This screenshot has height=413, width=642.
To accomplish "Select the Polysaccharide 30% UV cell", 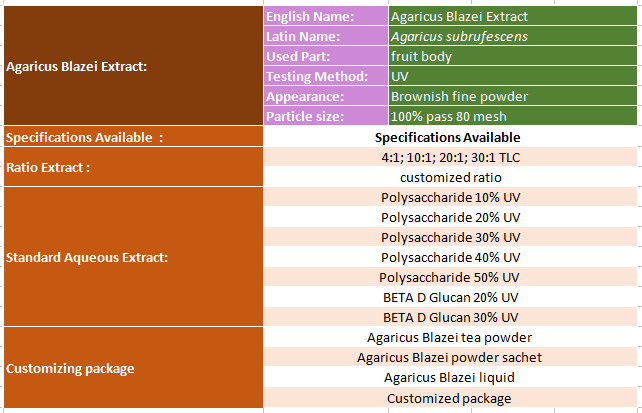I will [x=450, y=237].
